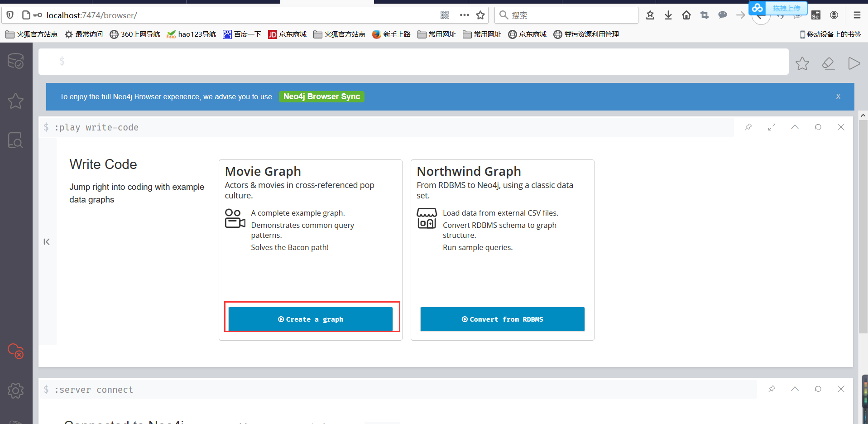868x424 pixels.
Task: Click the tracking protection shield icon
Action: pyautogui.click(x=10, y=15)
